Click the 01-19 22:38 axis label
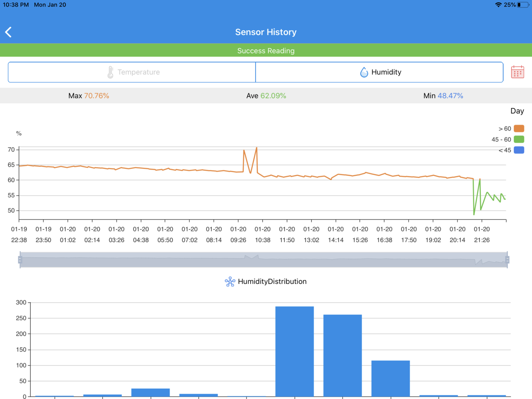Viewport: 532px width, 399px height. click(19, 234)
